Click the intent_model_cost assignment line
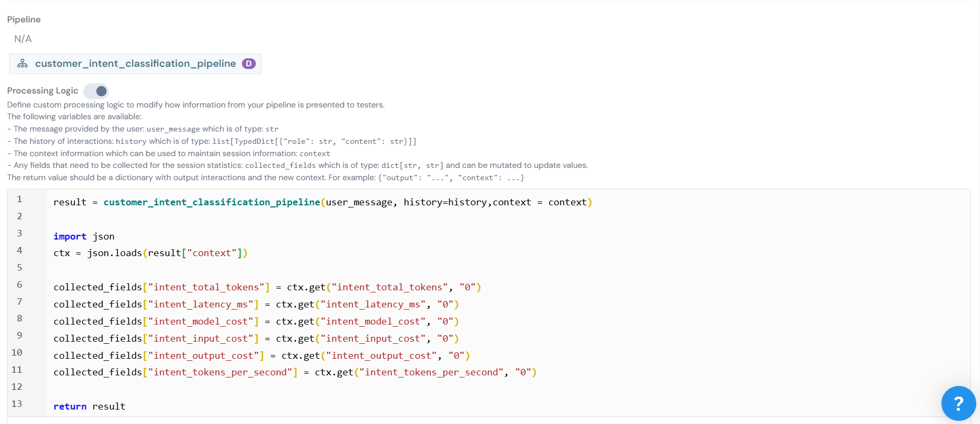The width and height of the screenshot is (980, 424). [x=256, y=321]
